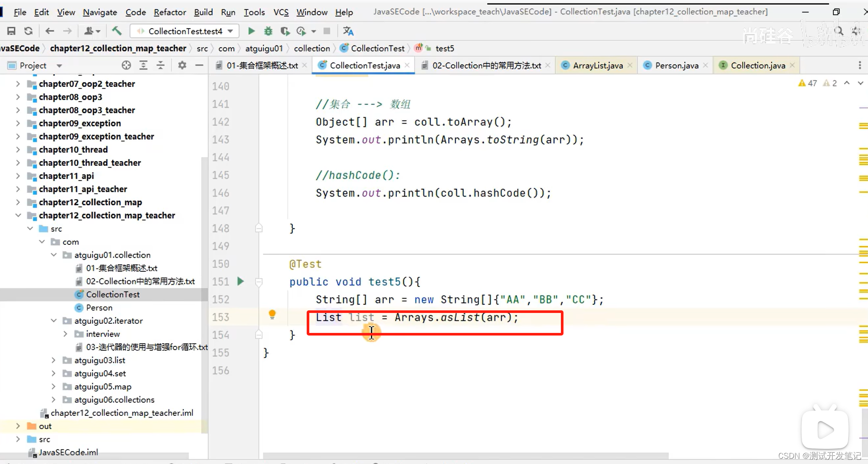868x464 pixels.
Task: Close the Person.java tab
Action: click(705, 65)
